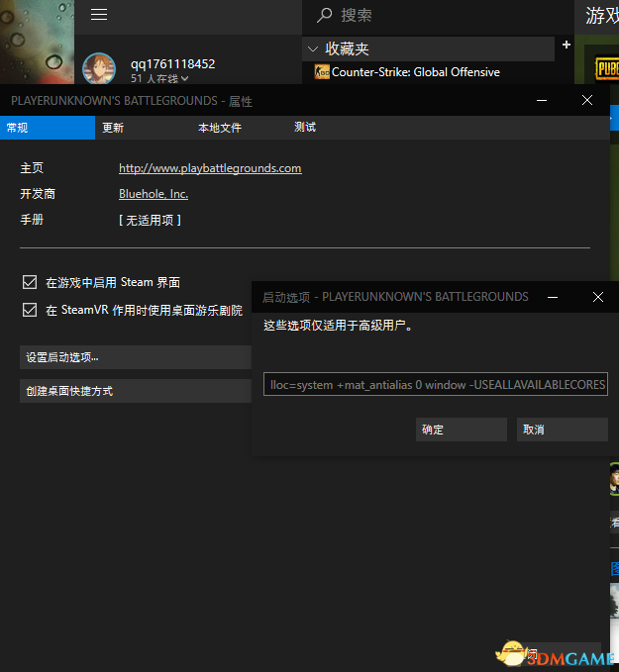Toggle Steam overlay in-game checkbox
Viewport: 619px width, 672px height.
pos(29,282)
